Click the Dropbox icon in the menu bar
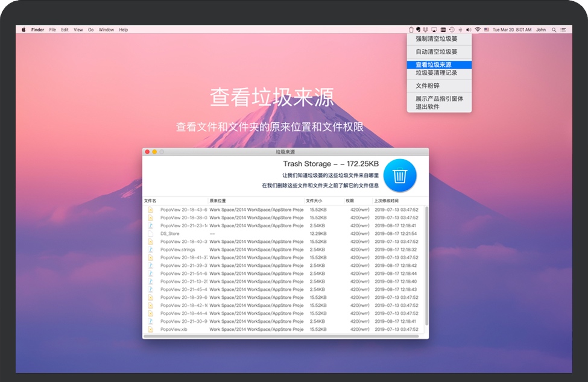588x382 pixels. [x=426, y=30]
